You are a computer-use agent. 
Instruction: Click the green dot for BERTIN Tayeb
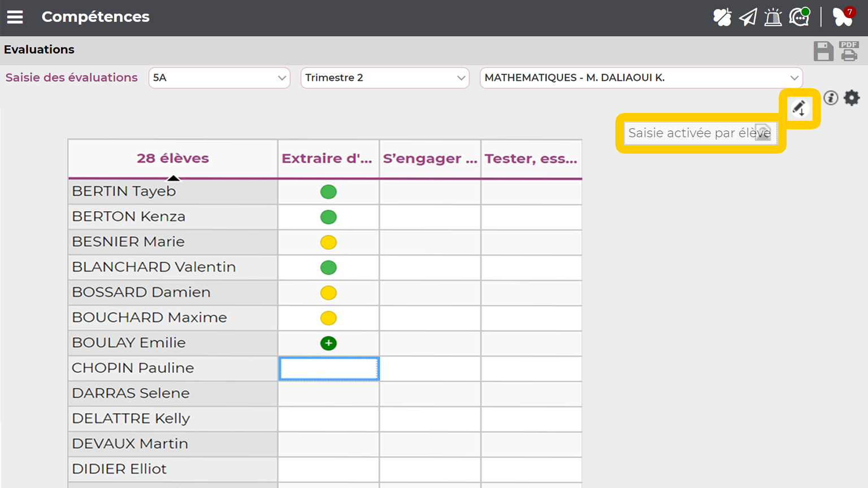point(328,192)
